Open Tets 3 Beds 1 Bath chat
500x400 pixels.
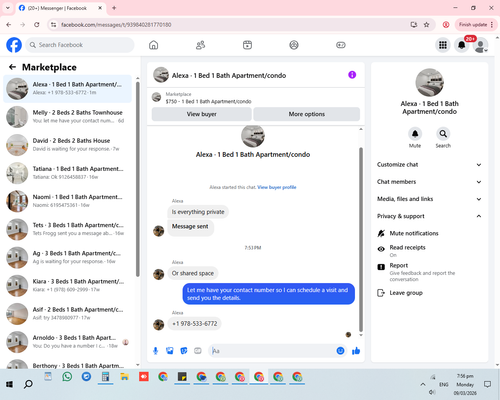(67, 229)
